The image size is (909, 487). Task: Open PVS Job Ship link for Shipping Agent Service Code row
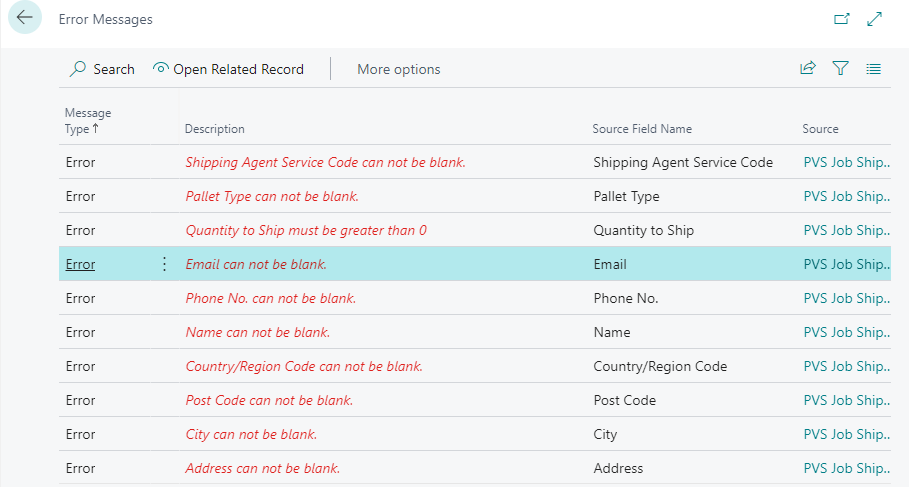846,162
